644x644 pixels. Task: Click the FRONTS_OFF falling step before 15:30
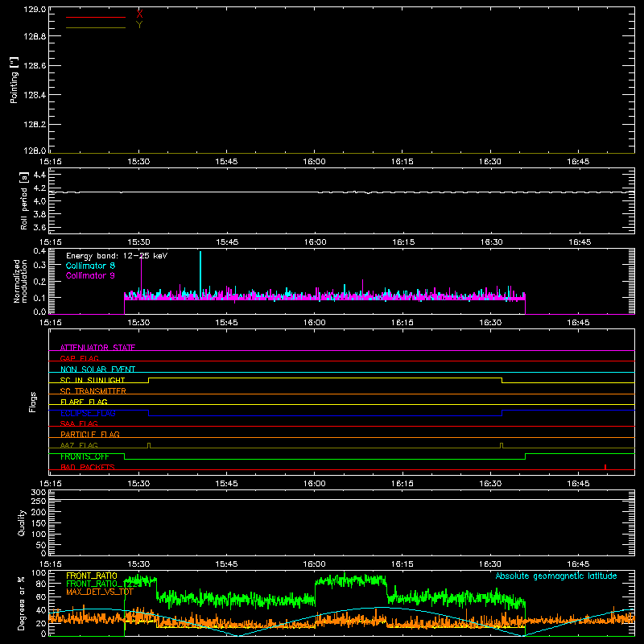coord(125,456)
